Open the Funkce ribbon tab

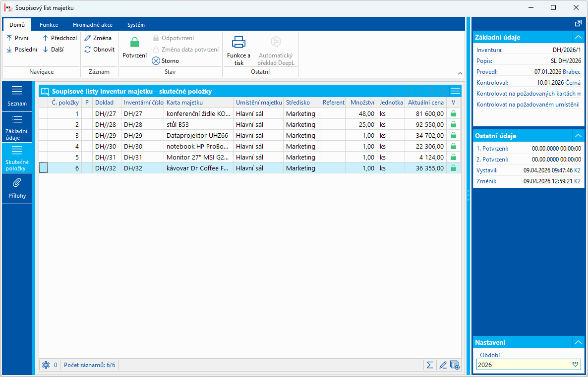[x=49, y=25]
